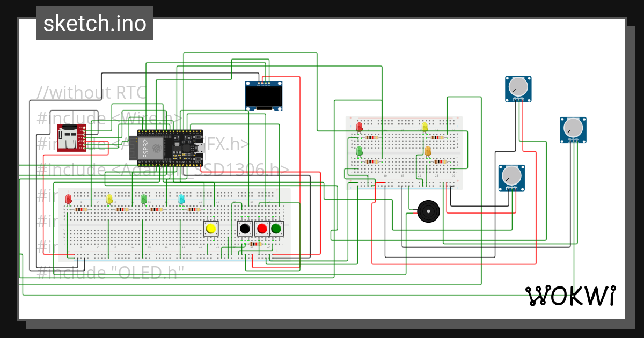Select a resistor next to the green LED
This screenshot has width=644, height=338.
(372, 161)
